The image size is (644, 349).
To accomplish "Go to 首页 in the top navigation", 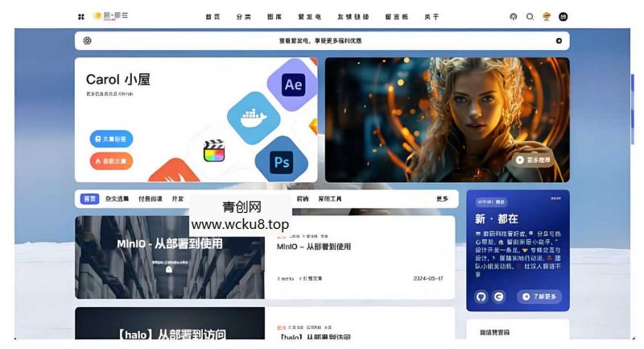I will pyautogui.click(x=213, y=17).
